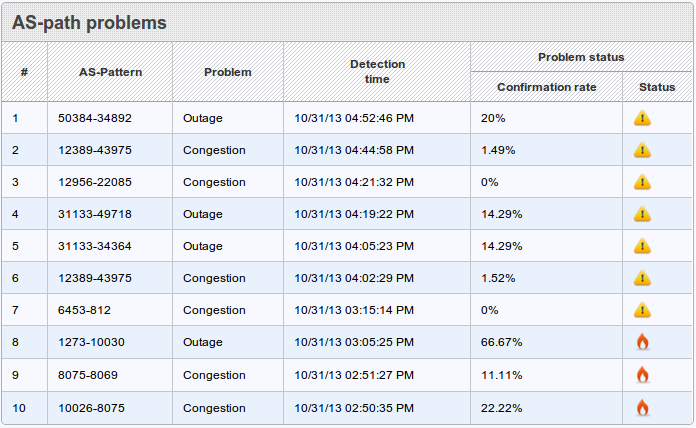The width and height of the screenshot is (696, 428).
Task: Click the Confirmation rate column header
Action: pos(546,87)
